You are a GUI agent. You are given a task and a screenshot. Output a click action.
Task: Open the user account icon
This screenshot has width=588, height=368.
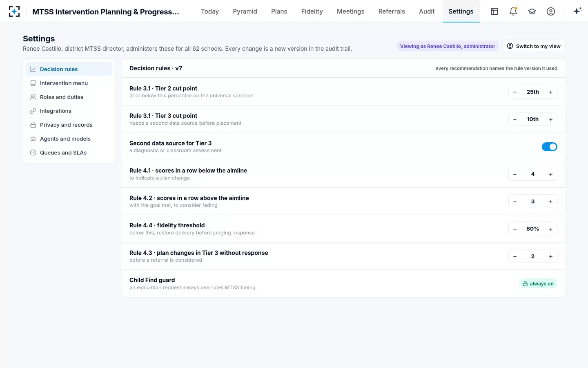click(x=551, y=11)
